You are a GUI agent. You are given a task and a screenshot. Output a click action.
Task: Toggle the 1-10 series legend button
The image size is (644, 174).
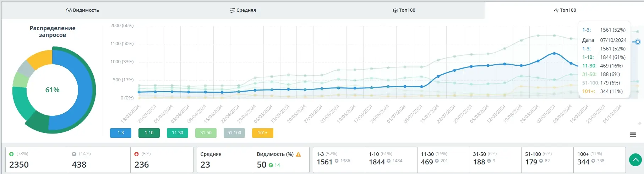coord(149,133)
